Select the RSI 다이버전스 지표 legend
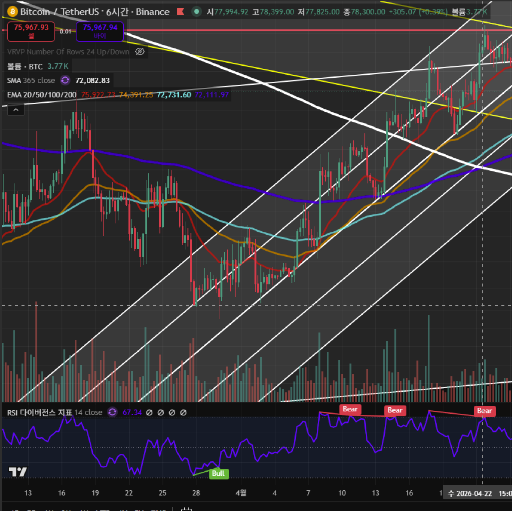The height and width of the screenshot is (511, 512). 40,412
